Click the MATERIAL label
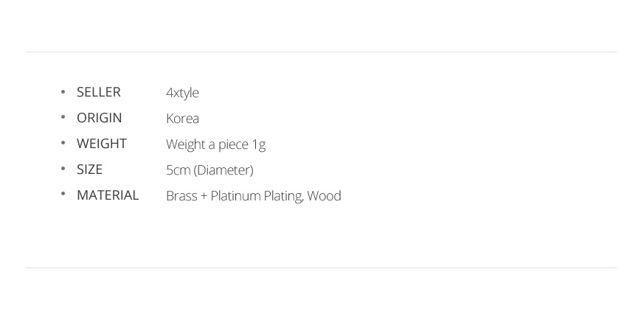 [108, 195]
